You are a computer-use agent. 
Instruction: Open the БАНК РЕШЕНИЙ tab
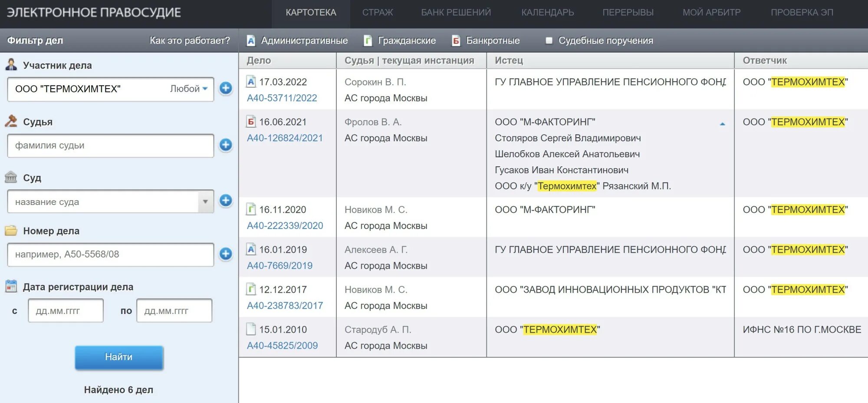click(456, 13)
